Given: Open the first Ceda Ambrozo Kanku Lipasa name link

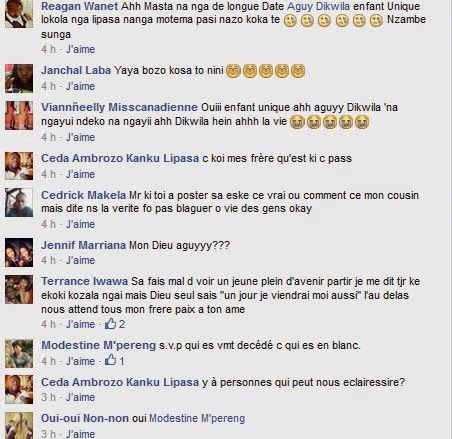Looking at the screenshot, I should coord(120,158).
